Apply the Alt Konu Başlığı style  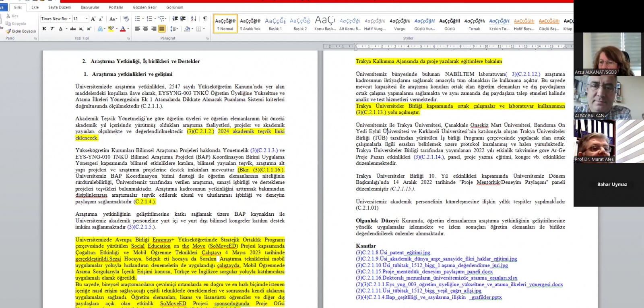(350, 24)
